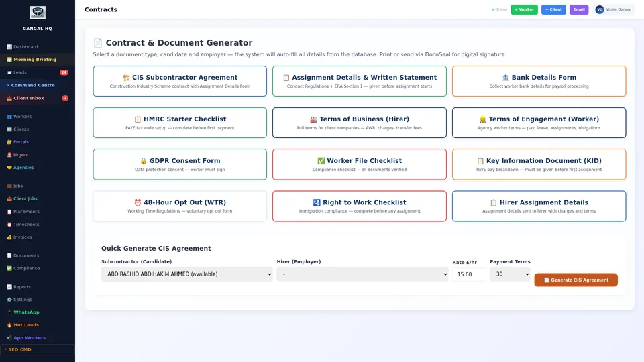Click the Rate £/hr input field
Viewport: 644px width, 362px height.
click(x=469, y=274)
